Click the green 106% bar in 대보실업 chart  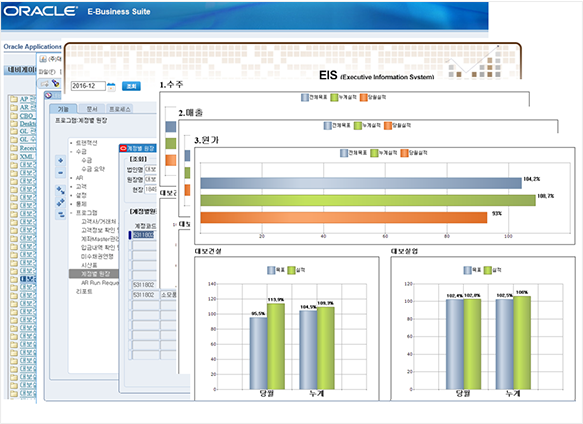522,343
